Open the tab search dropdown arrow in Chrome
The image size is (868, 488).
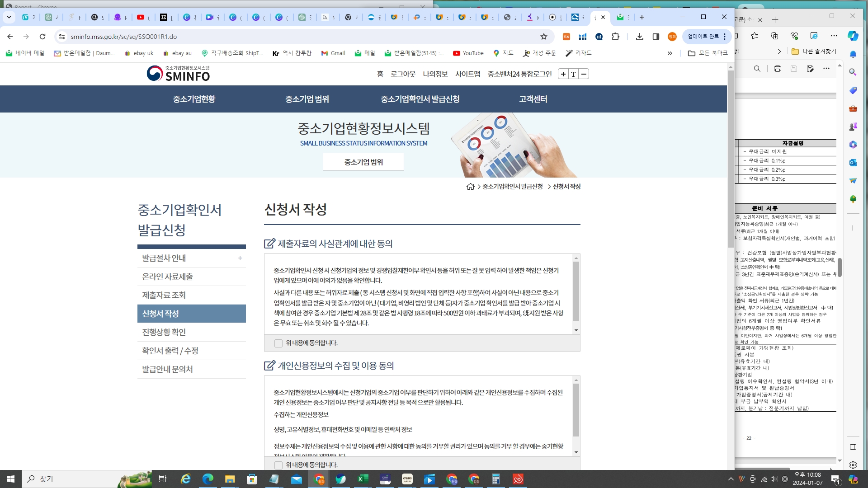[x=9, y=17]
